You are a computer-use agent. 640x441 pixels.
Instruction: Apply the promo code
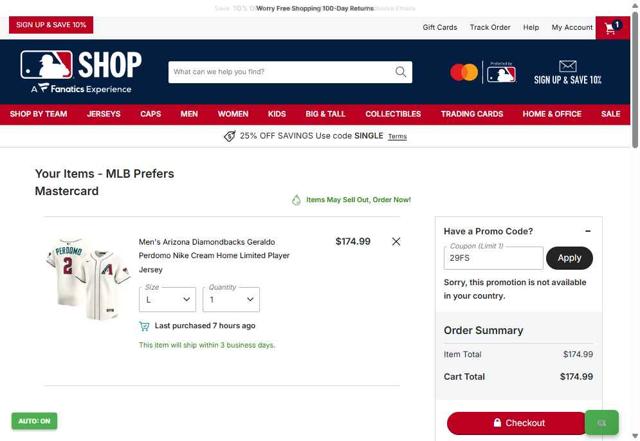(569, 258)
